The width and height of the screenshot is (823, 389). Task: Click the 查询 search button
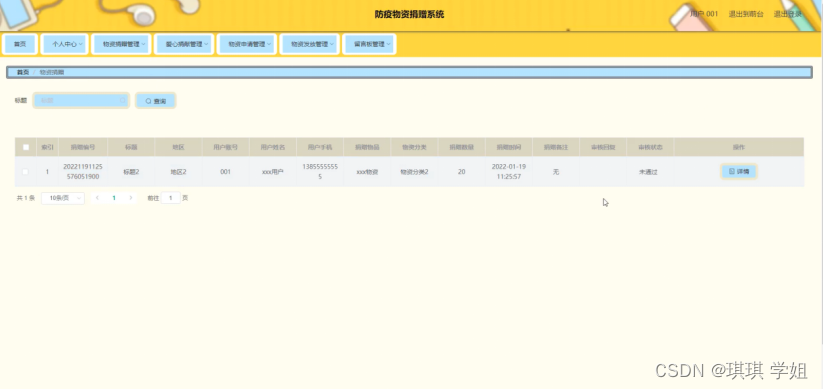click(x=155, y=101)
